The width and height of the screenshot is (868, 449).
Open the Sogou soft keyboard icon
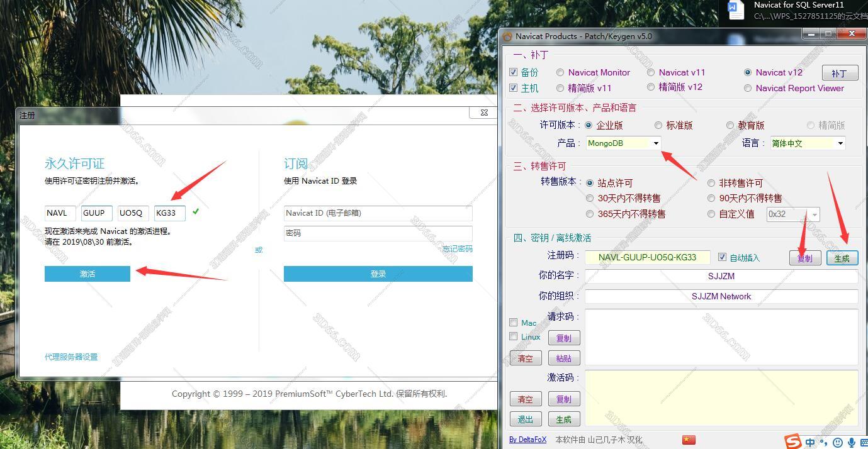[x=864, y=442]
